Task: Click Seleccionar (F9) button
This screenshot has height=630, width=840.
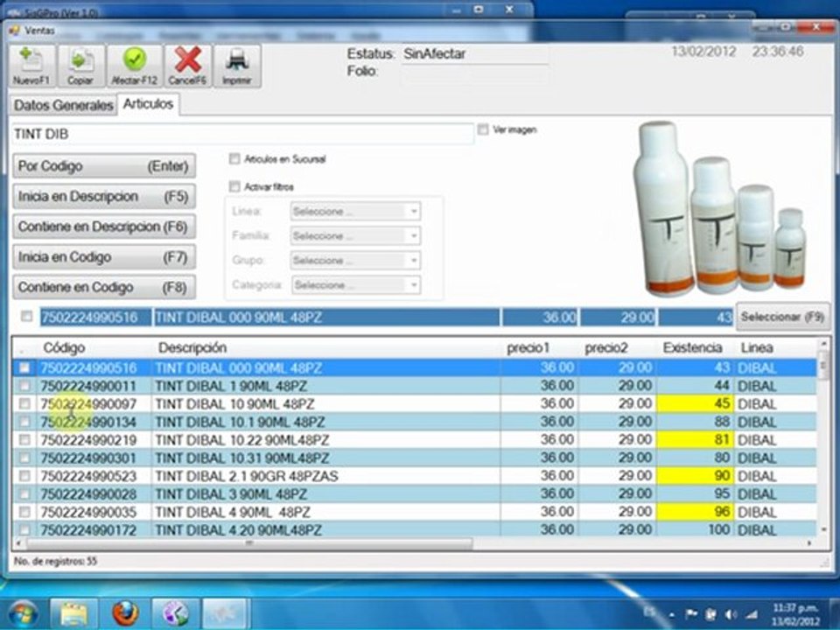Action: [782, 317]
